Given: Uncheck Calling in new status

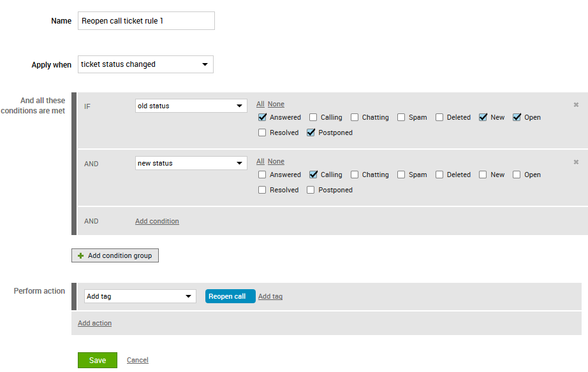Looking at the screenshot, I should (313, 175).
